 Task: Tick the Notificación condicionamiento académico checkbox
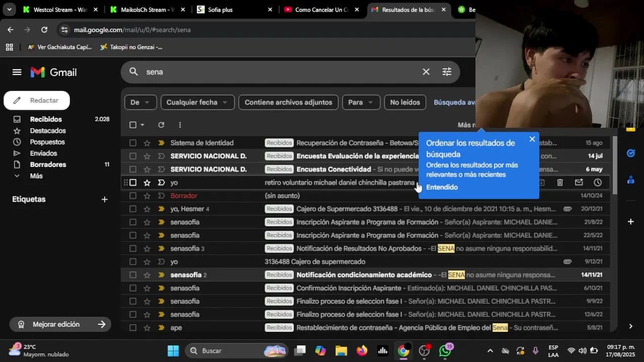[x=133, y=275]
